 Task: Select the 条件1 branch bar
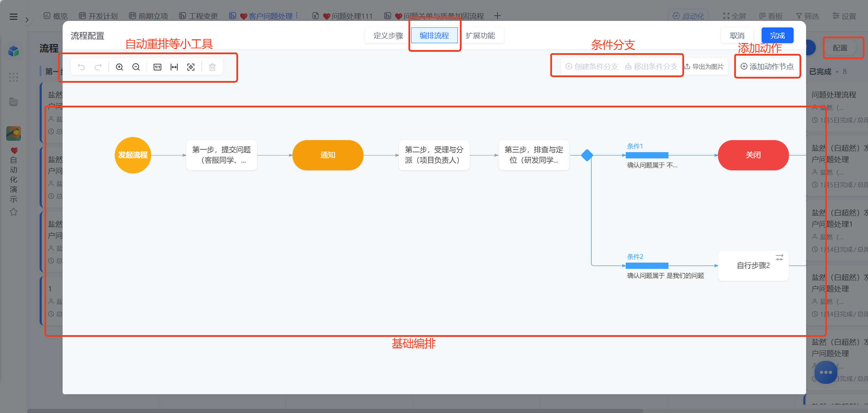click(x=647, y=155)
